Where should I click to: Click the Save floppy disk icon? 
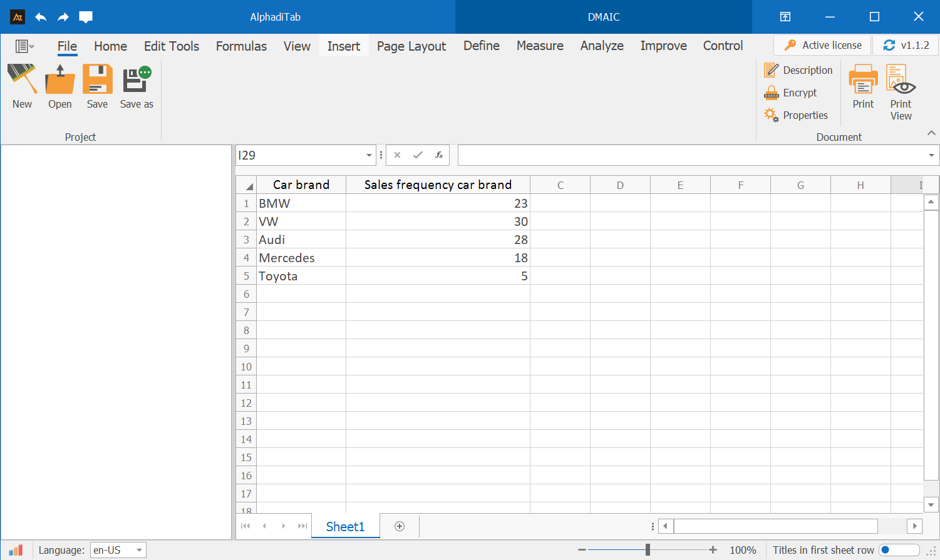(97, 80)
